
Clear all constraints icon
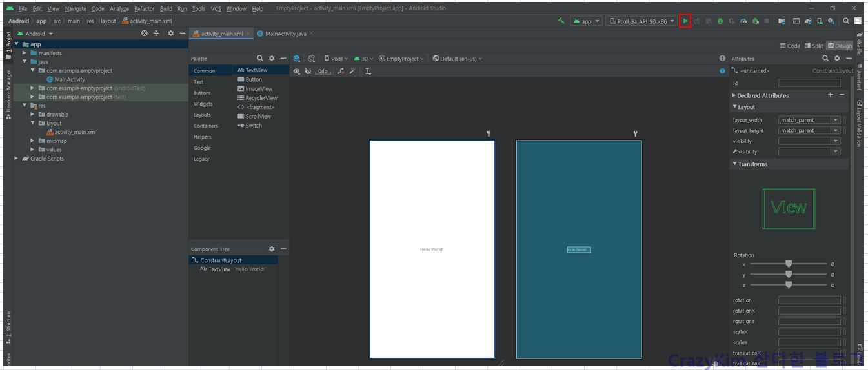(340, 71)
